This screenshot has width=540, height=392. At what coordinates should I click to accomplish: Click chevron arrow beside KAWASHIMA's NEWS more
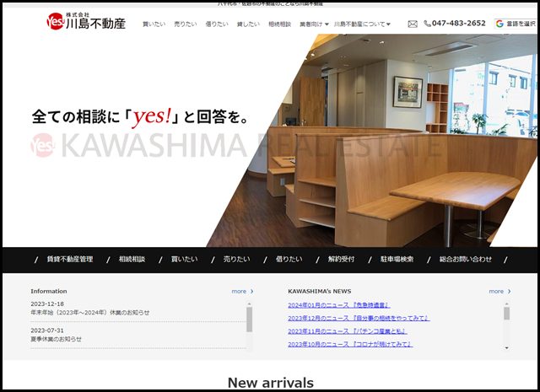tap(510, 291)
